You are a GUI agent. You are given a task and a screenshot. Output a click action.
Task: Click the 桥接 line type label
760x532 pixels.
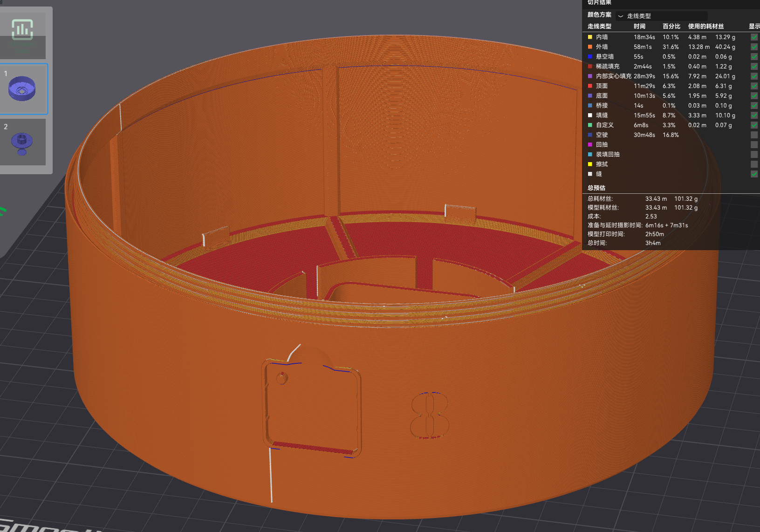tap(602, 105)
